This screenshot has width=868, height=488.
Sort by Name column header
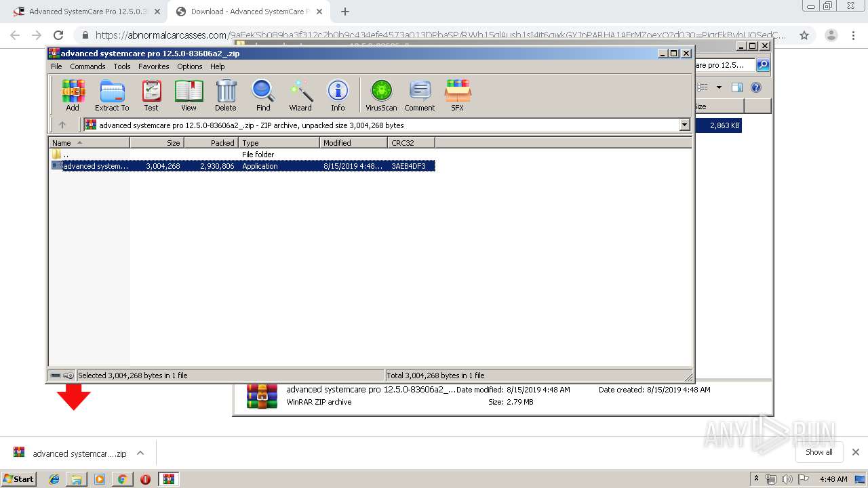90,142
